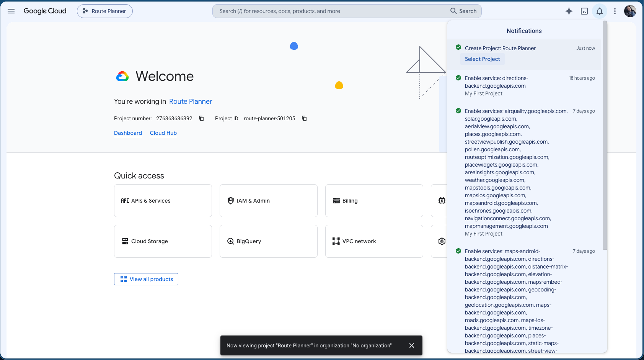This screenshot has width=644, height=360.
Task: Open the Dashboard link
Action: point(128,133)
